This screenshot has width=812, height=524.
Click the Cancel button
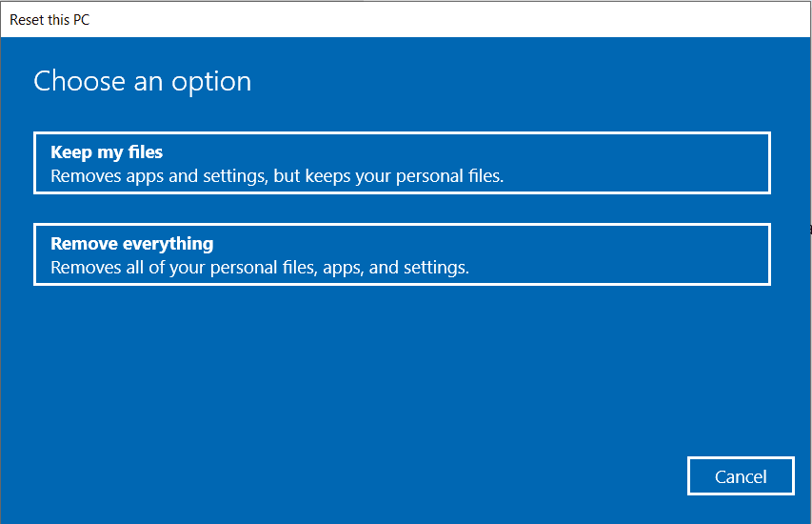pos(740,476)
